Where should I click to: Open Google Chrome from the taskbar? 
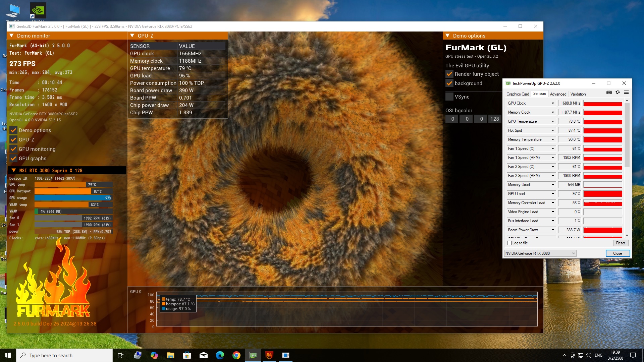236,355
